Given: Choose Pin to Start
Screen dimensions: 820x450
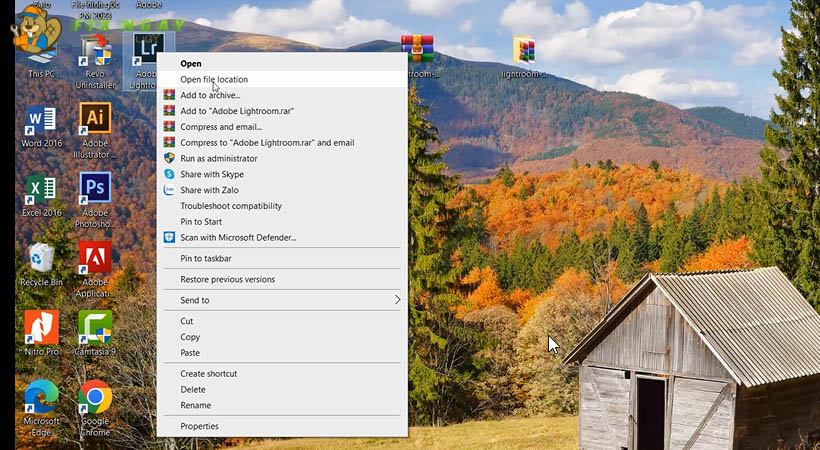Looking at the screenshot, I should pos(282,221).
